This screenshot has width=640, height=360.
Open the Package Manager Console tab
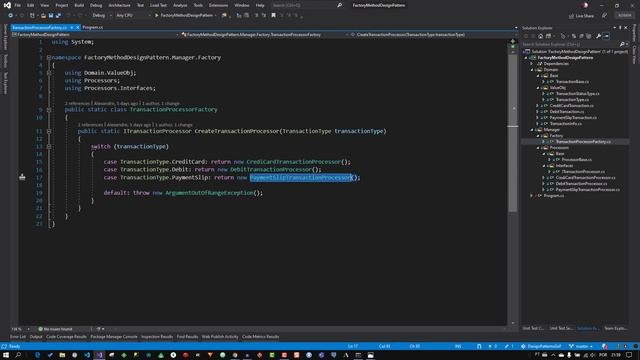pos(114,337)
